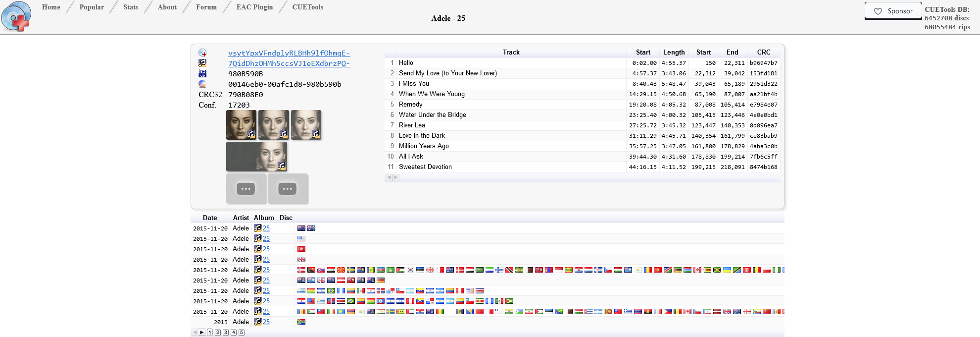Click the 'Adele - 25' page title
980x337 pixels.
tap(448, 18)
